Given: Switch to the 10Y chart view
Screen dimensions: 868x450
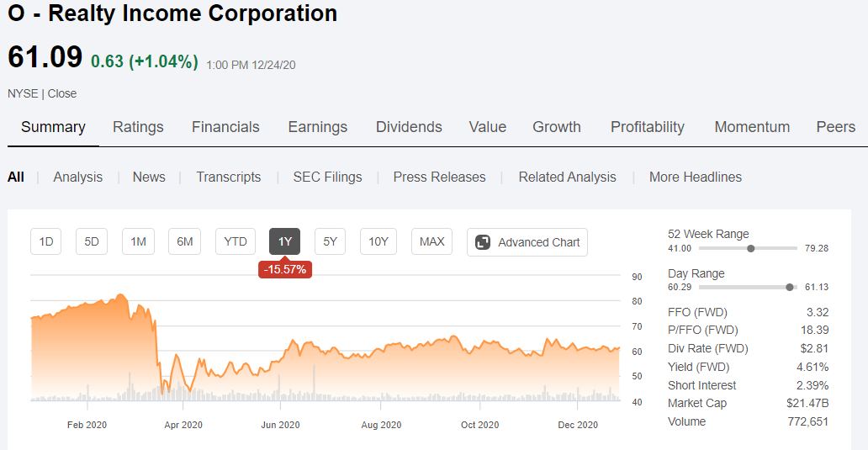Looking at the screenshot, I should (x=378, y=242).
